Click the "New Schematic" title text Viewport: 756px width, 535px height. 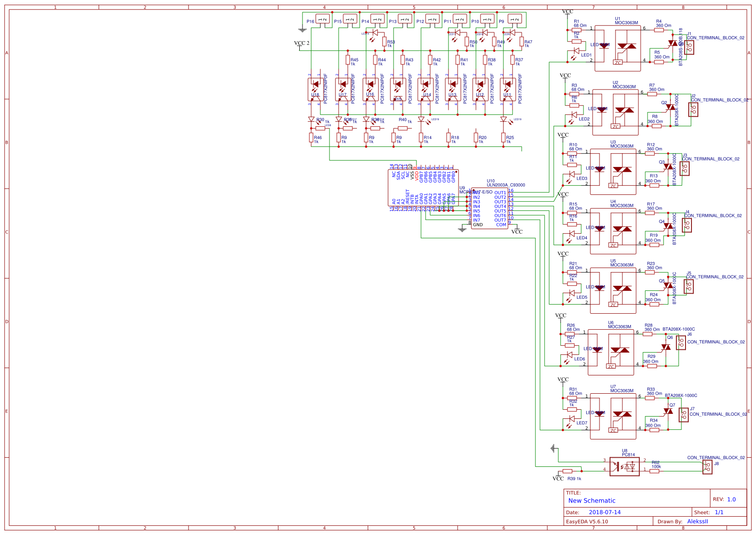(592, 501)
